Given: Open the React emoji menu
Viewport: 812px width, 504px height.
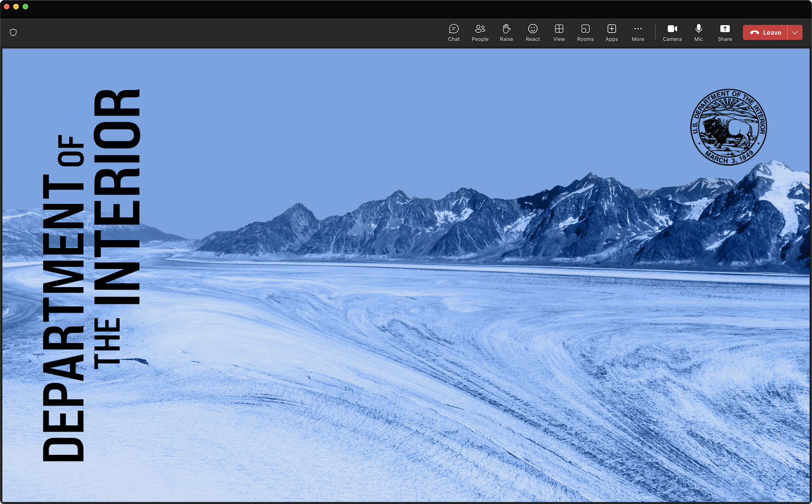Looking at the screenshot, I should pos(532,32).
